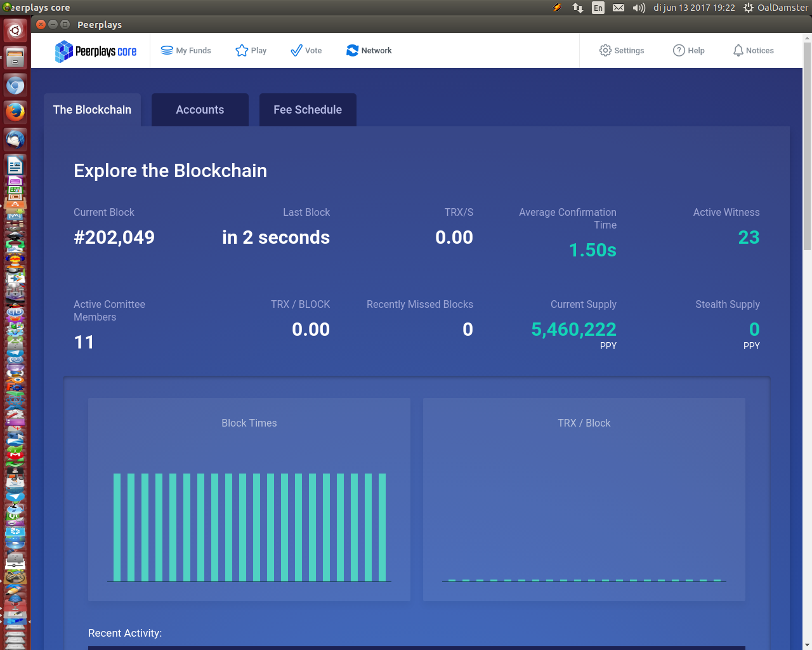Switch to the Accounts tab
Viewport: 812px width, 650px height.
200,110
